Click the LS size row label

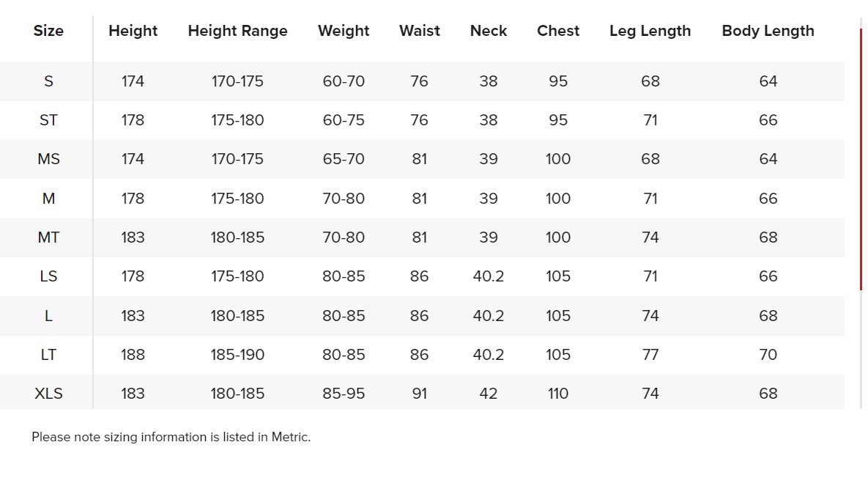tap(49, 276)
